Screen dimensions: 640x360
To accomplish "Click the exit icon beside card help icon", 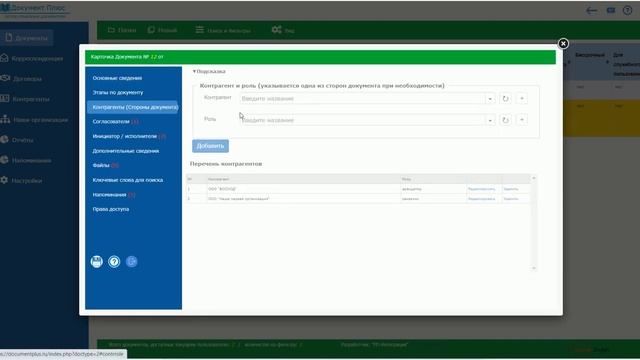I will (x=132, y=262).
